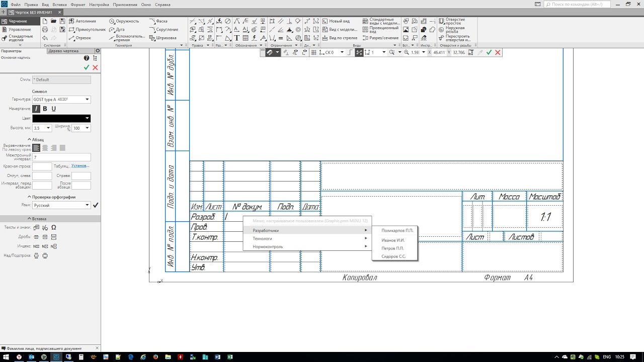
Task: Open the Ширина percent dropdown
Action: tap(88, 128)
